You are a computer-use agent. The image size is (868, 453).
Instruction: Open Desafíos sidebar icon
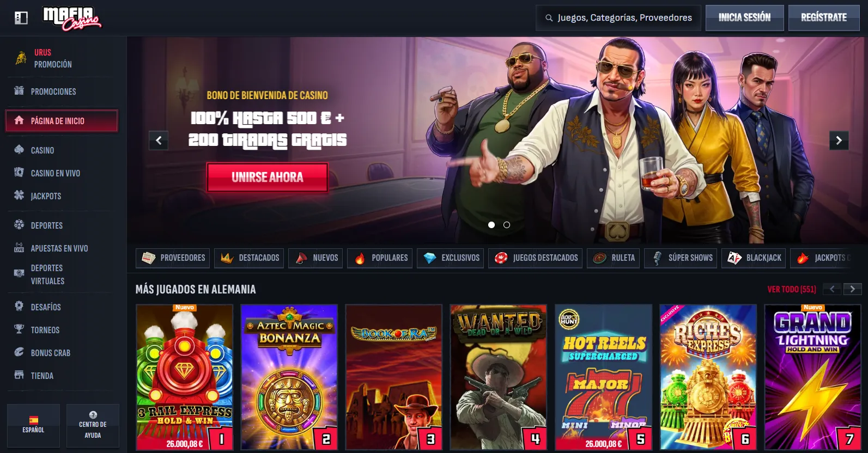[19, 307]
